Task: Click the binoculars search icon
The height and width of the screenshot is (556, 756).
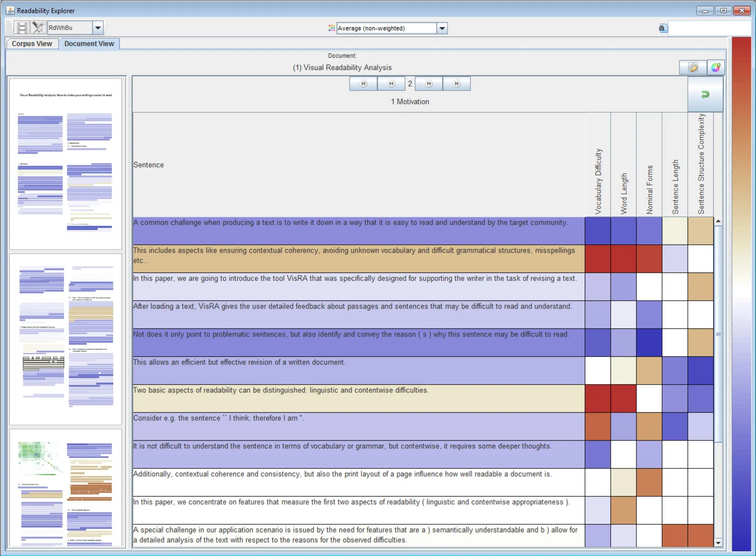Action: pyautogui.click(x=663, y=28)
